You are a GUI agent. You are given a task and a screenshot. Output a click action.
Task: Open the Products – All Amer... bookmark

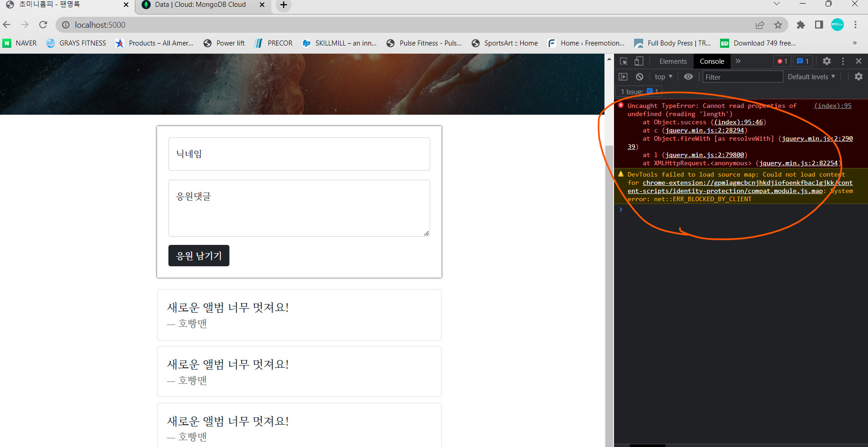coord(155,43)
